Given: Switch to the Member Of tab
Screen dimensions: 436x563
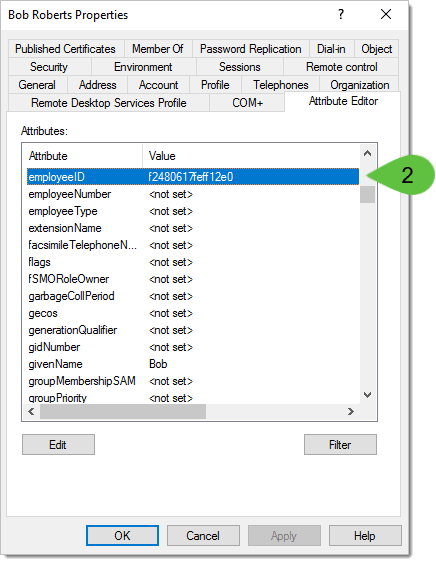Looking at the screenshot, I should click(158, 49).
